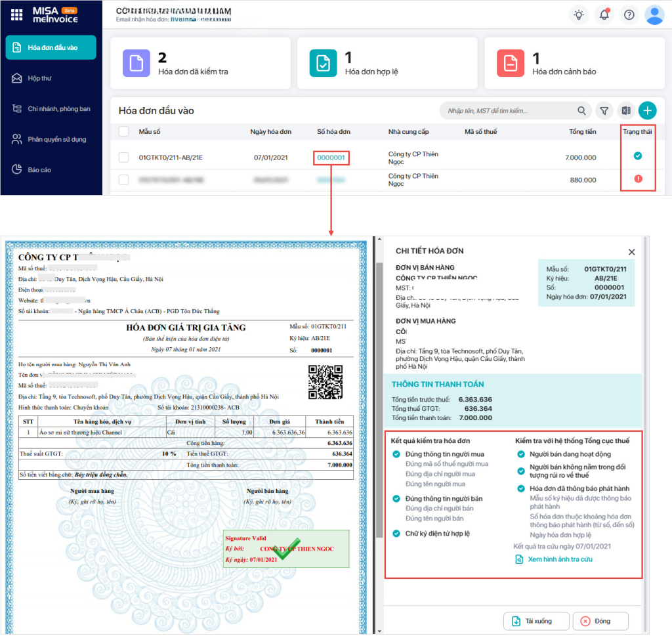Open Báo cáo in the sidebar

pos(31,170)
